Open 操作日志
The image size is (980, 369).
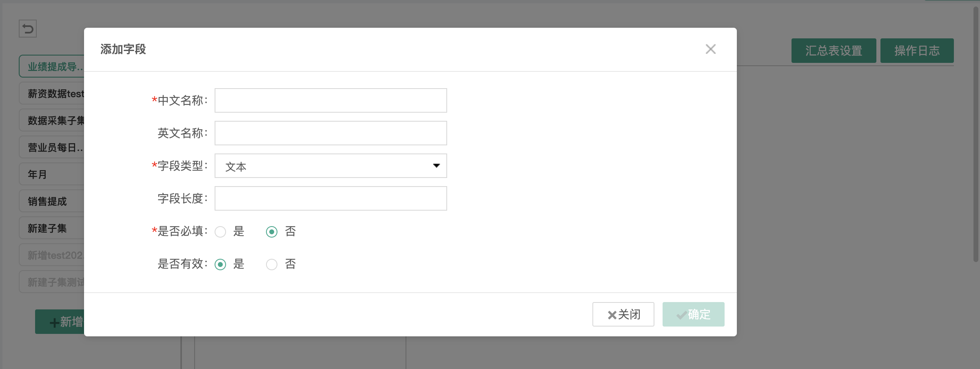click(x=917, y=51)
